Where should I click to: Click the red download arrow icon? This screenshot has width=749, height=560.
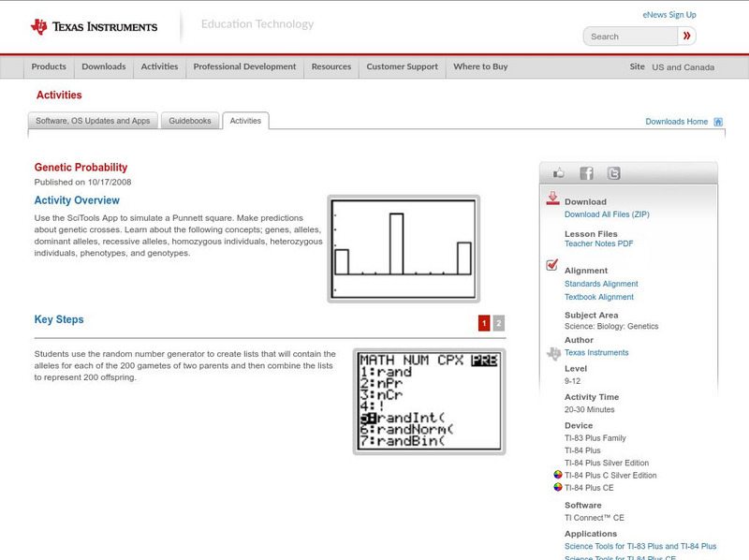552,199
